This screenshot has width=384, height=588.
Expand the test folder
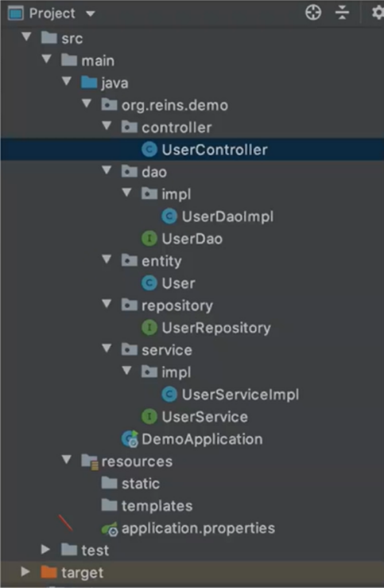[x=45, y=550]
